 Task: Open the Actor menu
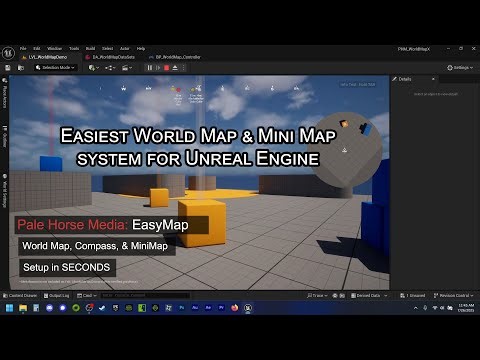[x=125, y=49]
